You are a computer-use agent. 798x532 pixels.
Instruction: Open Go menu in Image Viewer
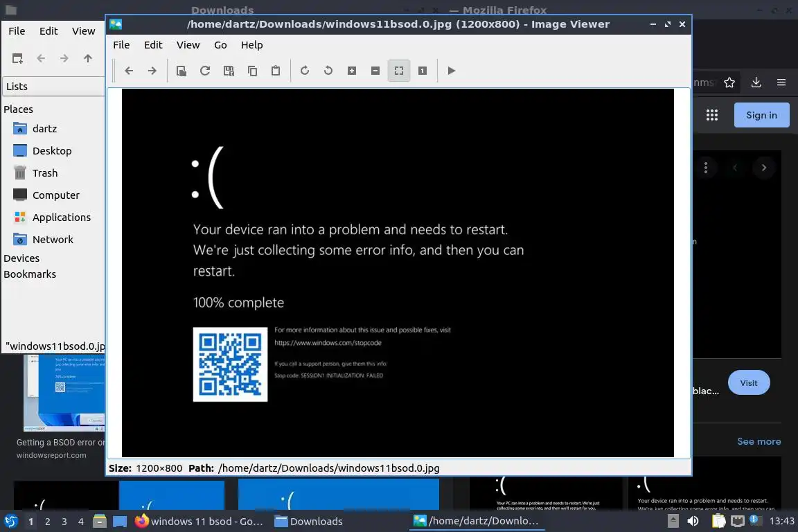[x=220, y=45]
